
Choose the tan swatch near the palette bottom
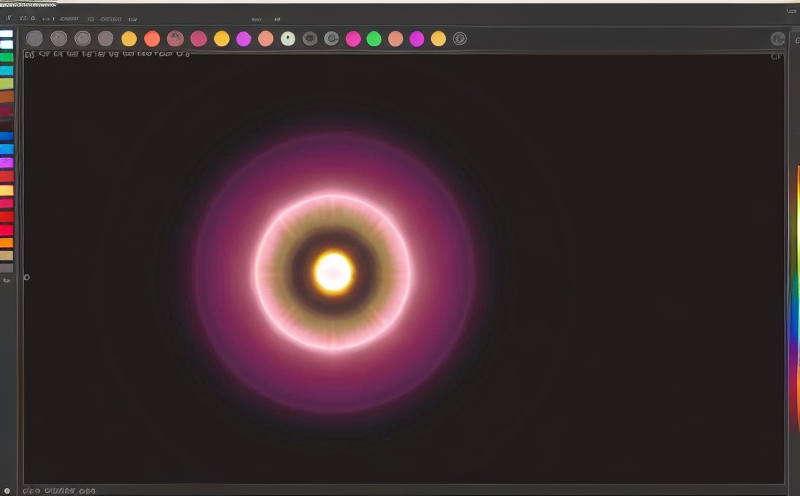(x=7, y=255)
